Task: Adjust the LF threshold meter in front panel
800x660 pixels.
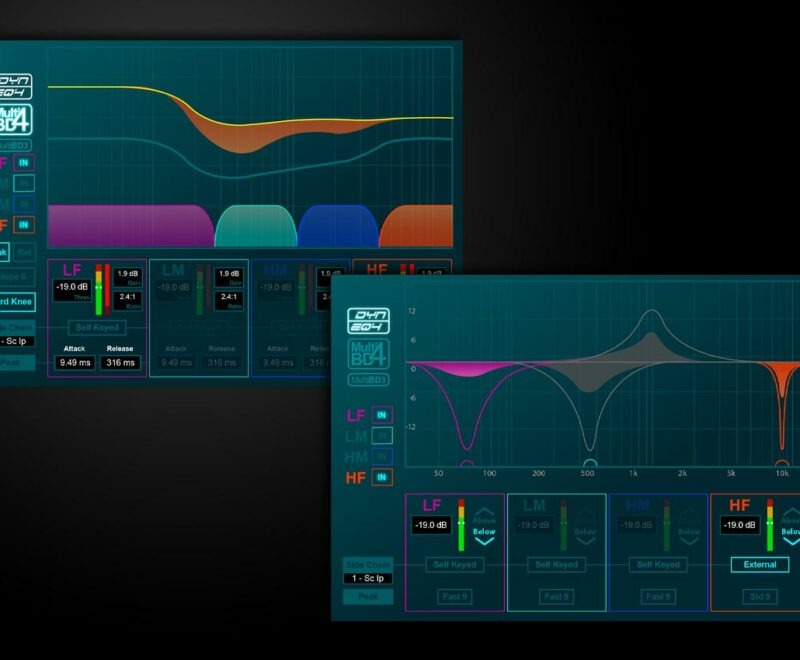Action: (x=461, y=525)
